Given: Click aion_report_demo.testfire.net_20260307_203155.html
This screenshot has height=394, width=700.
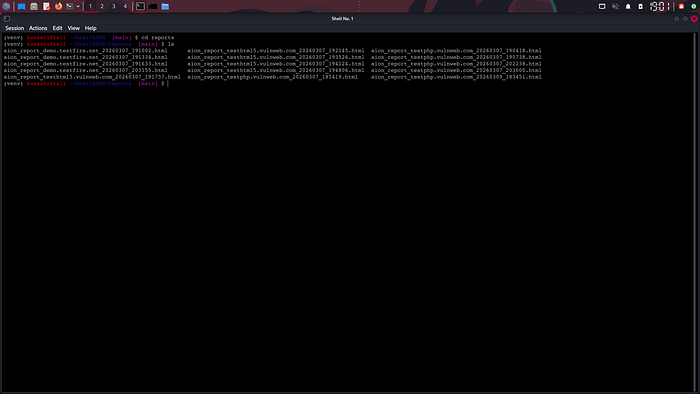Looking at the screenshot, I should tap(86, 71).
